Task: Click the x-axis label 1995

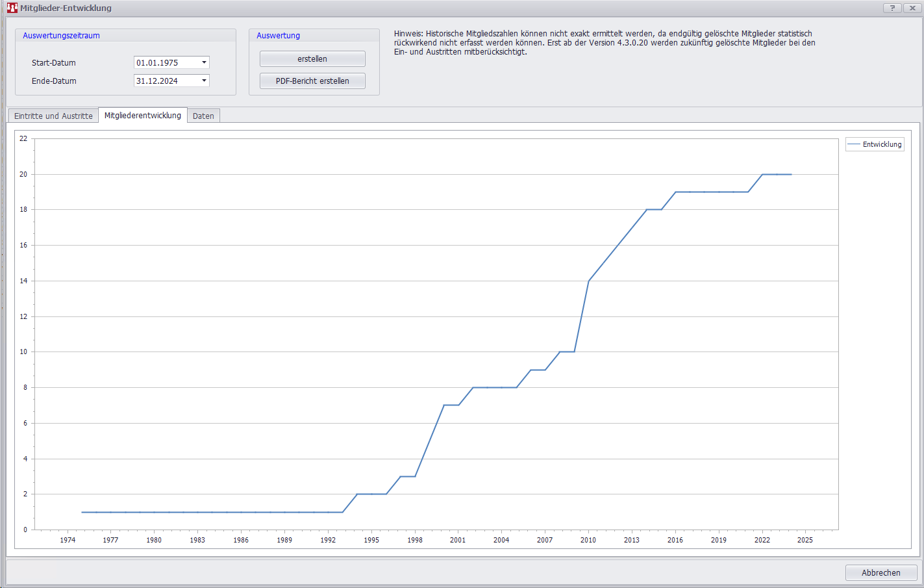Action: click(x=371, y=540)
